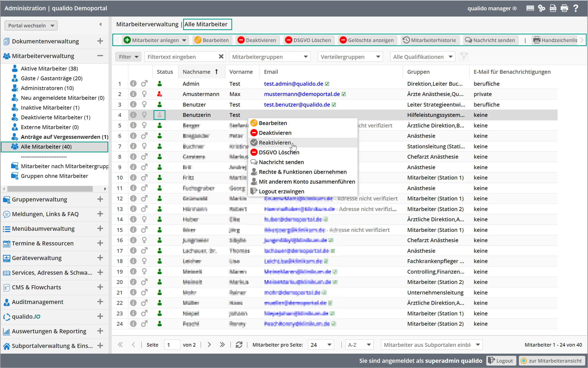The image size is (588, 368).
Task: Click the green status icon for Benutzer, row 3
Action: [x=159, y=104]
